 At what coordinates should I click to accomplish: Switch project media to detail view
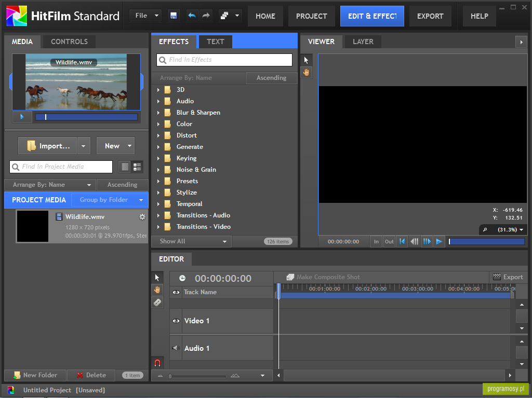point(137,167)
